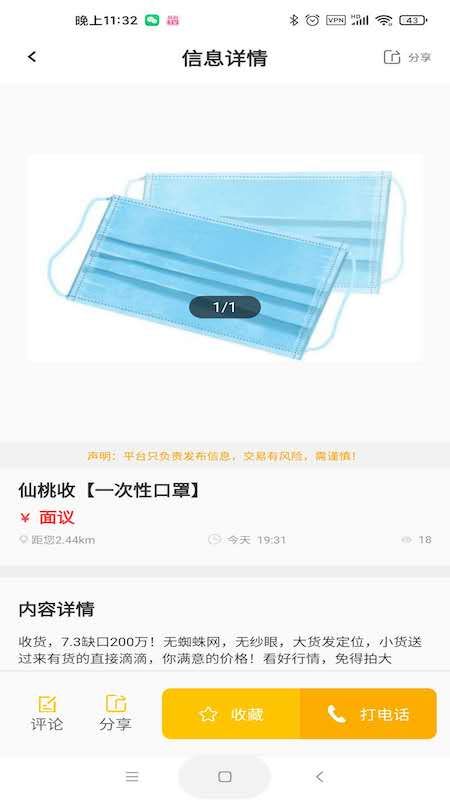Image resolution: width=450 pixels, height=800 pixels.
Task: Open the face mask product image
Action: [x=225, y=258]
